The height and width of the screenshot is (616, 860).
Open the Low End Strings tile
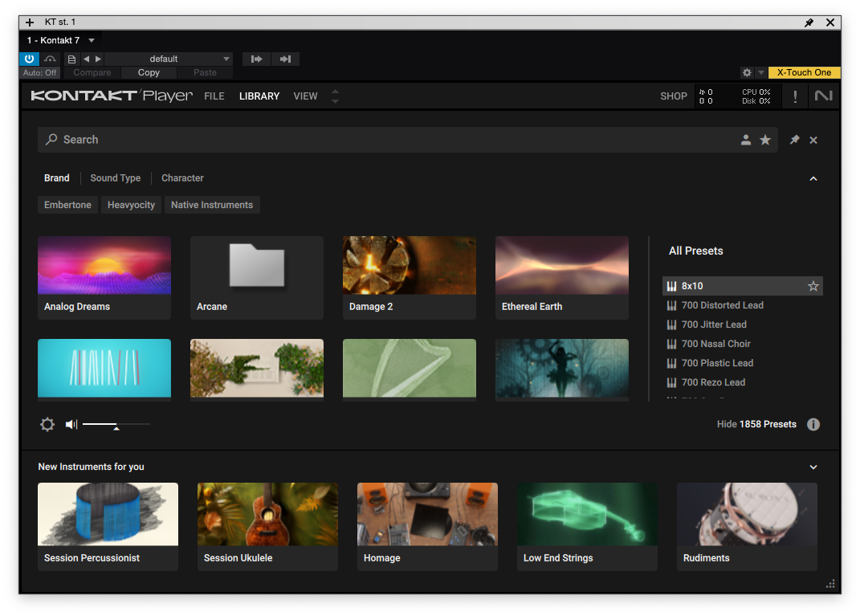click(587, 527)
